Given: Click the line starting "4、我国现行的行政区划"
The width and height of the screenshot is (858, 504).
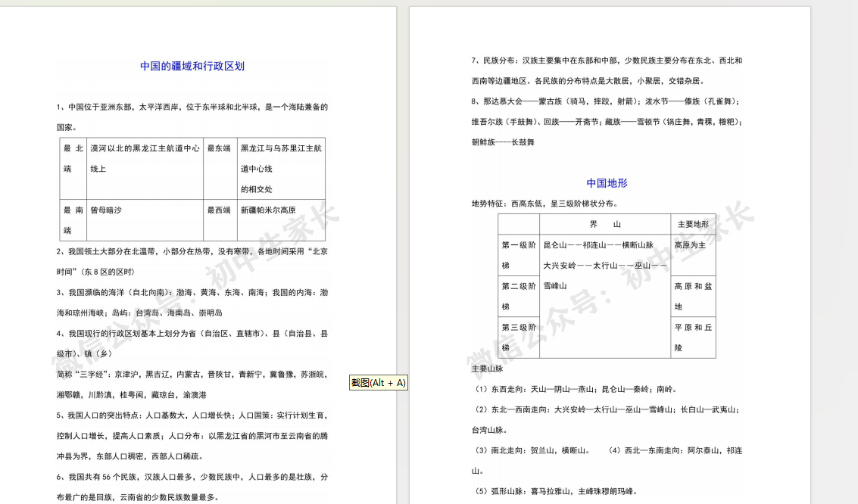Looking at the screenshot, I should (192, 334).
